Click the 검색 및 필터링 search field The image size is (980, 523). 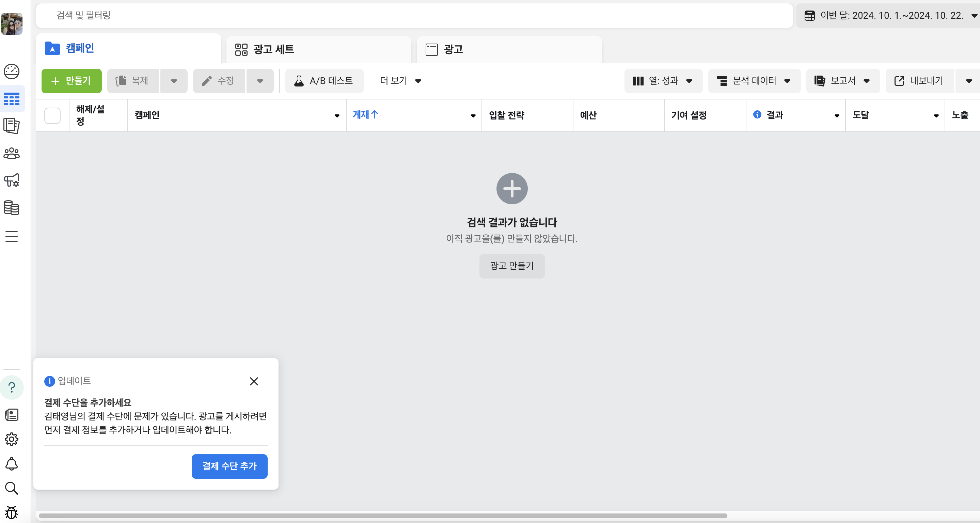pos(414,15)
